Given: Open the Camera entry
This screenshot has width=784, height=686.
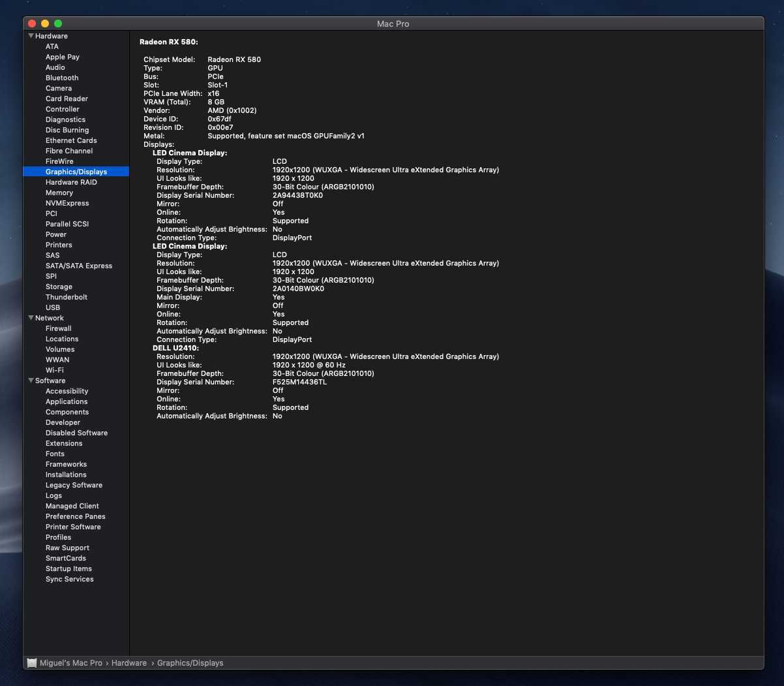Looking at the screenshot, I should coord(59,88).
